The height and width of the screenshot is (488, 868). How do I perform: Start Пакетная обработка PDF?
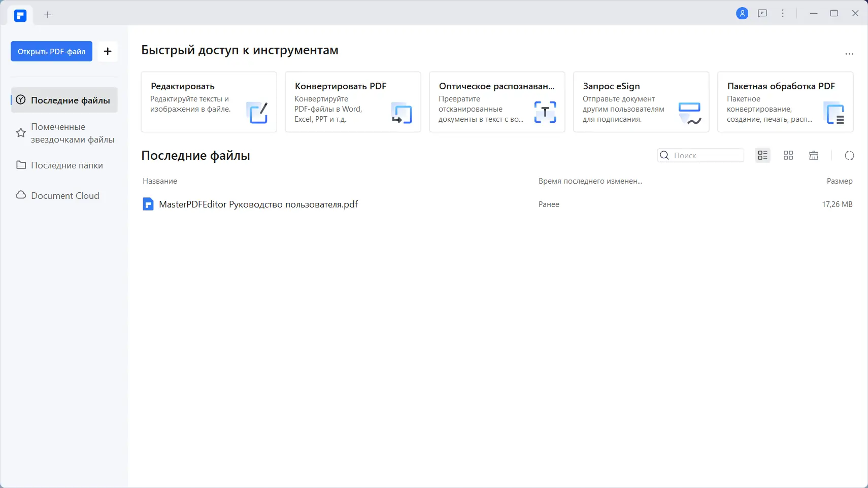coord(785,101)
